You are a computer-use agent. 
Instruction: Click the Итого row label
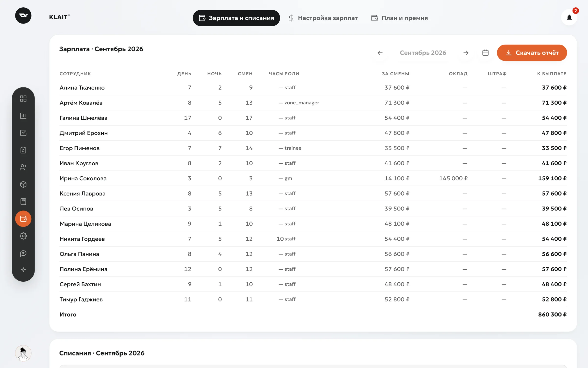[x=68, y=315]
